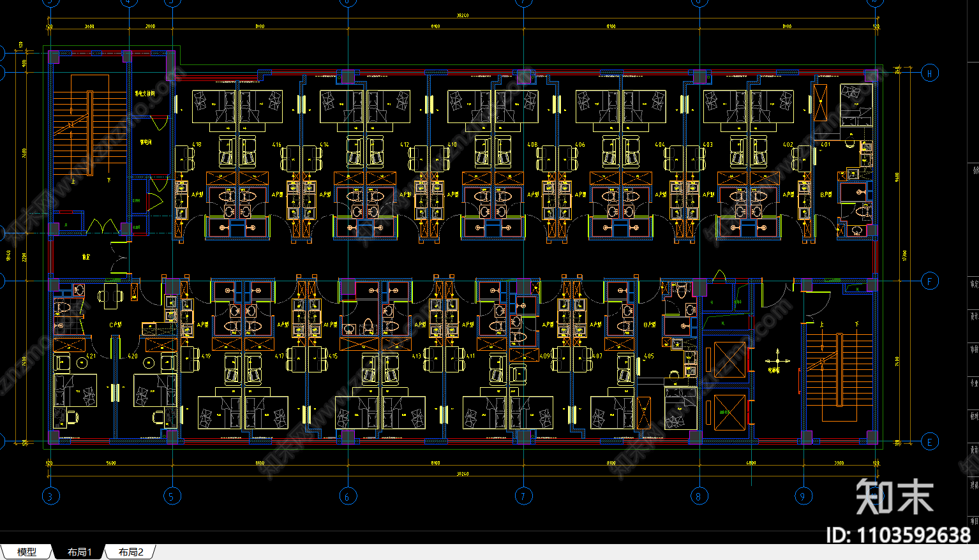
Task: Select room number label 401
Action: tap(825, 145)
